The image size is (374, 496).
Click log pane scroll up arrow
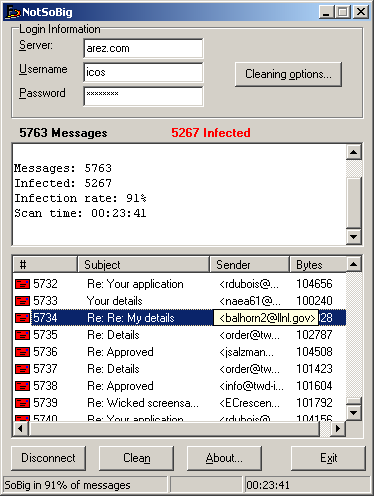click(354, 153)
